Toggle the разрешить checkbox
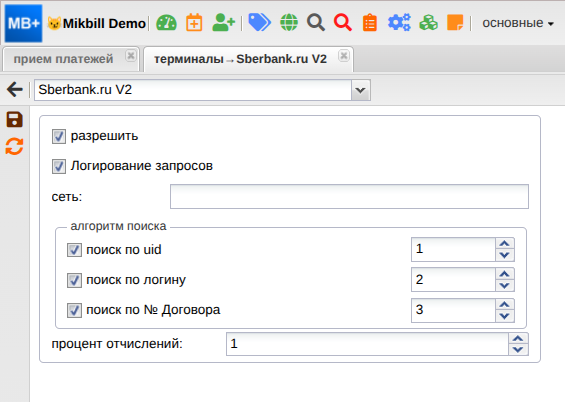 (59, 137)
